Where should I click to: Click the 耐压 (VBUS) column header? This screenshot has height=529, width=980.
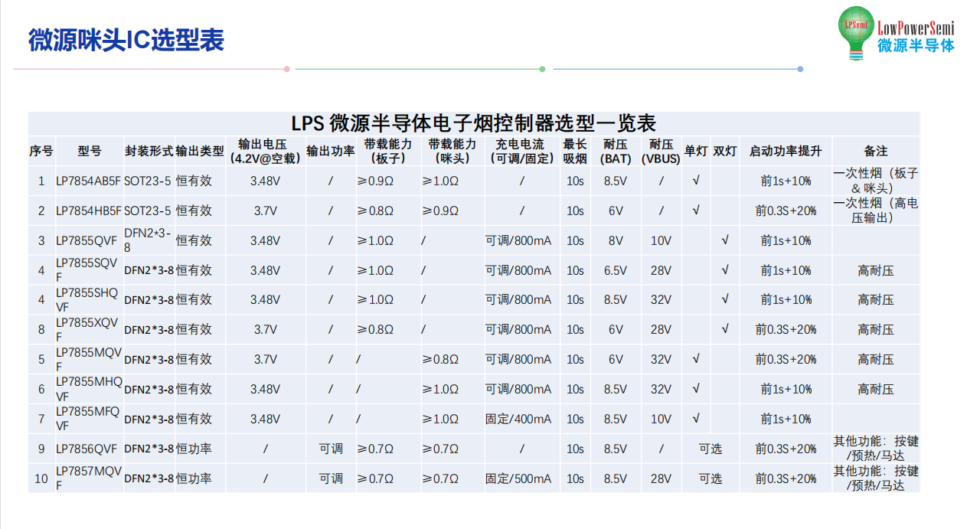tap(661, 151)
